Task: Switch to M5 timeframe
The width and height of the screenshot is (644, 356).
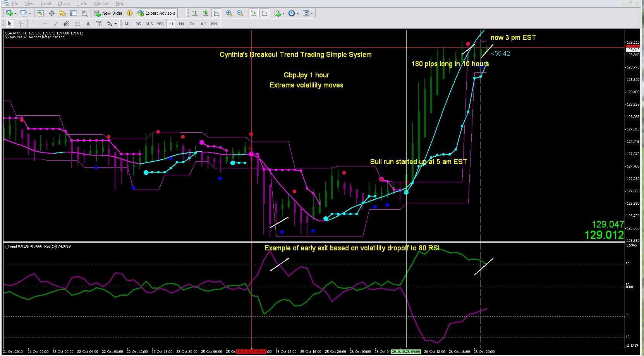Action: pyautogui.click(x=138, y=24)
